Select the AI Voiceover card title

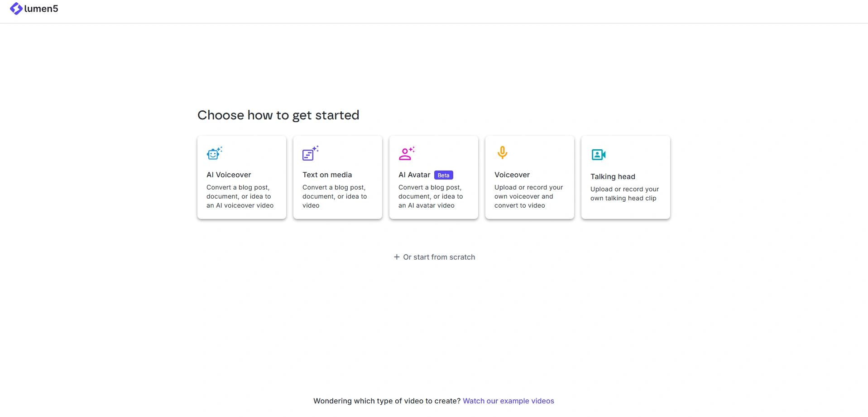229,175
